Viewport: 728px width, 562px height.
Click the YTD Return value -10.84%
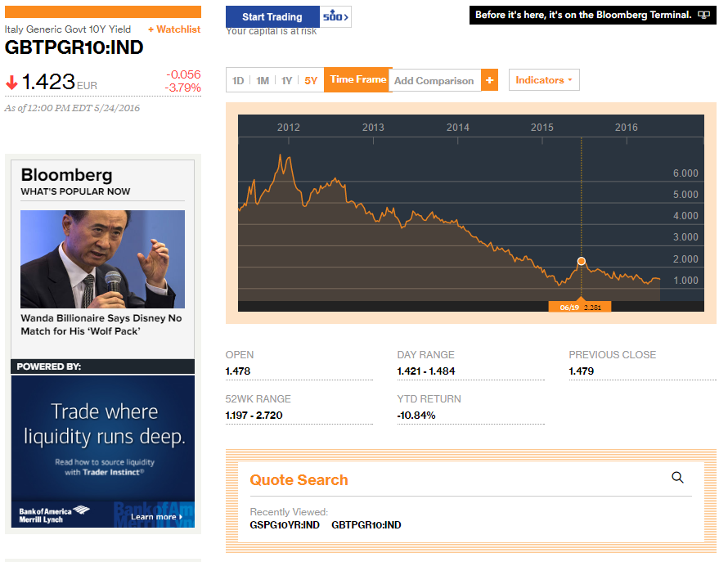(416, 416)
